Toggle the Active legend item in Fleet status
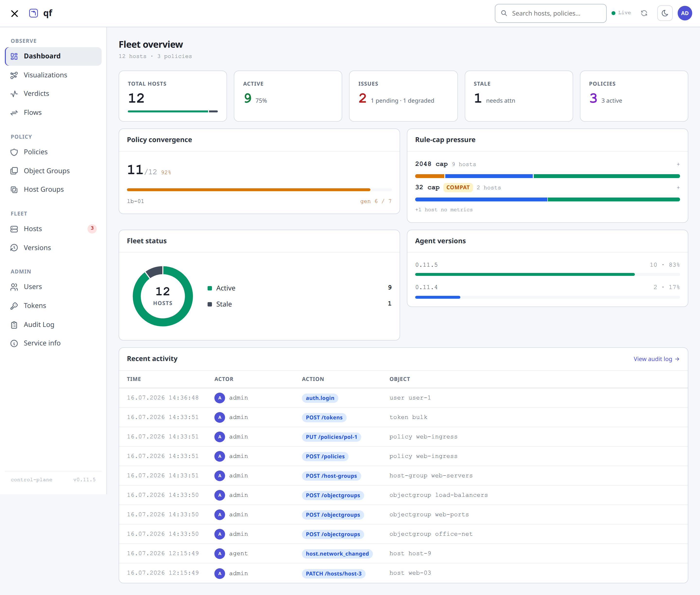 (x=221, y=288)
